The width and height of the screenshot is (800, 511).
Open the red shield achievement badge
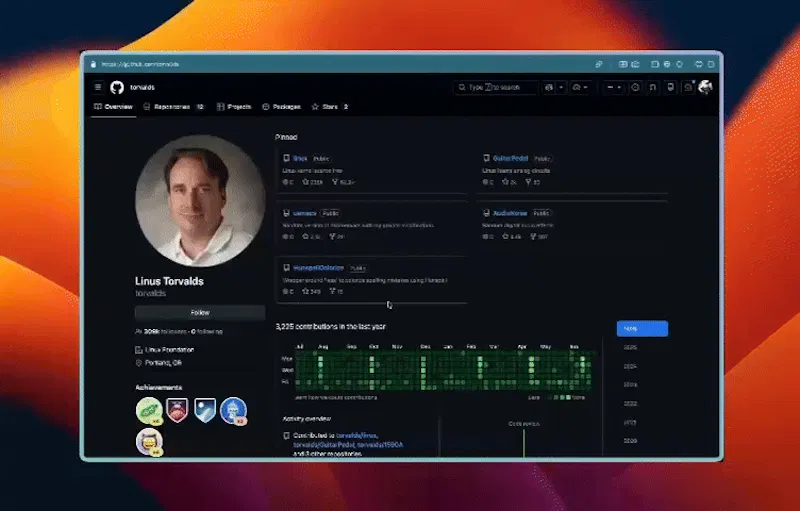click(x=177, y=410)
